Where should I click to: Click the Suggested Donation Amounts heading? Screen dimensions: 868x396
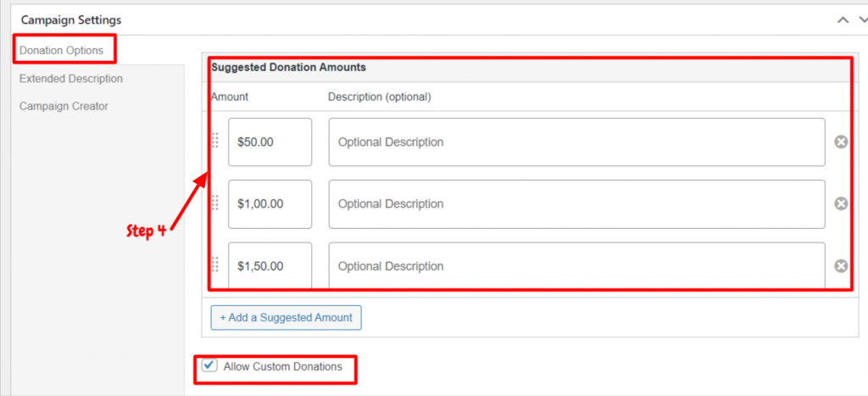(288, 67)
